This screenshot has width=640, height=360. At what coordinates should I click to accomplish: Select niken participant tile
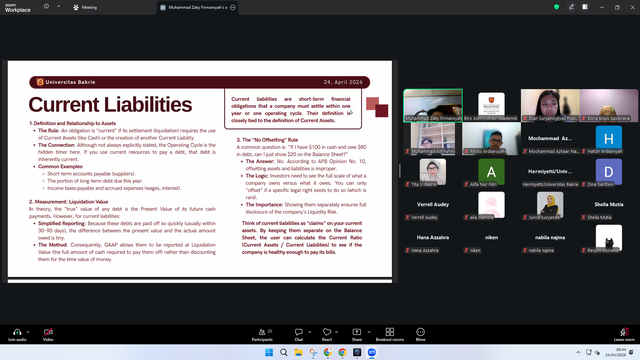[x=491, y=238]
